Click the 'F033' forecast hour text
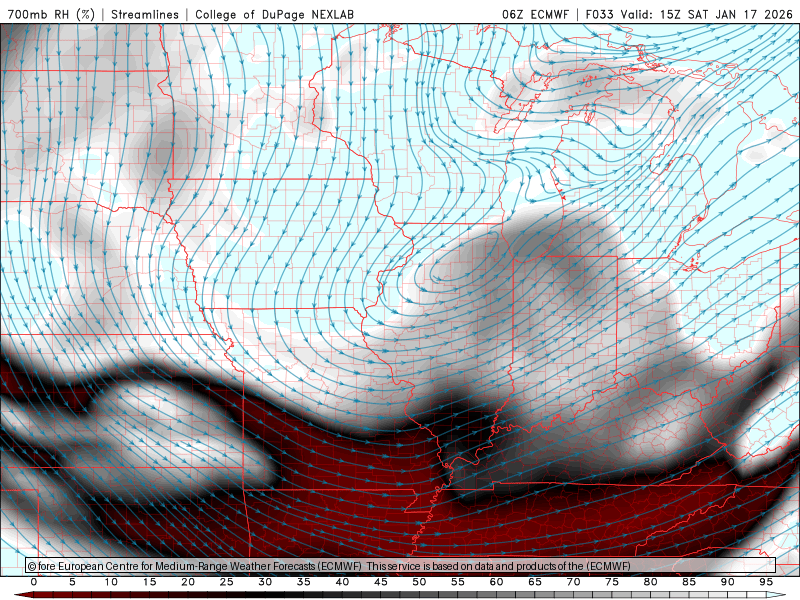 click(x=599, y=14)
